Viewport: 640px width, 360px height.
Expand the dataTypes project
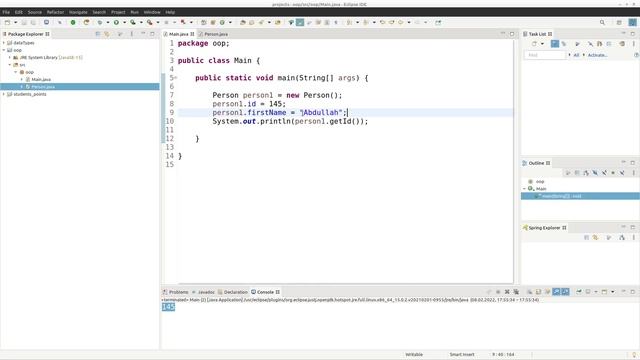coord(4,43)
